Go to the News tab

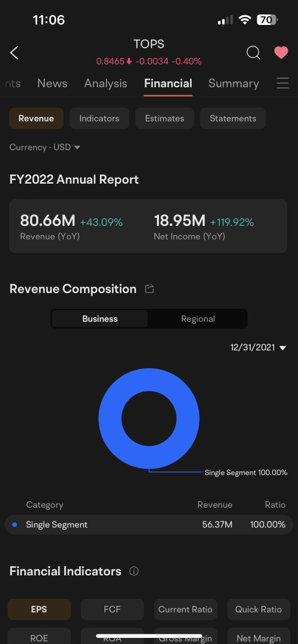(52, 83)
